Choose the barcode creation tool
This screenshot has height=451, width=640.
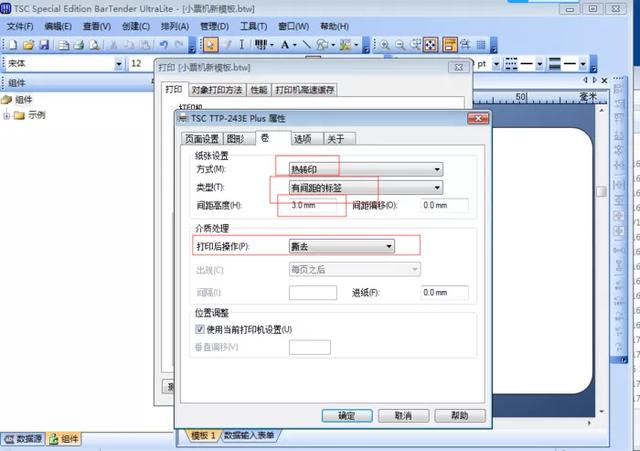pos(260,44)
